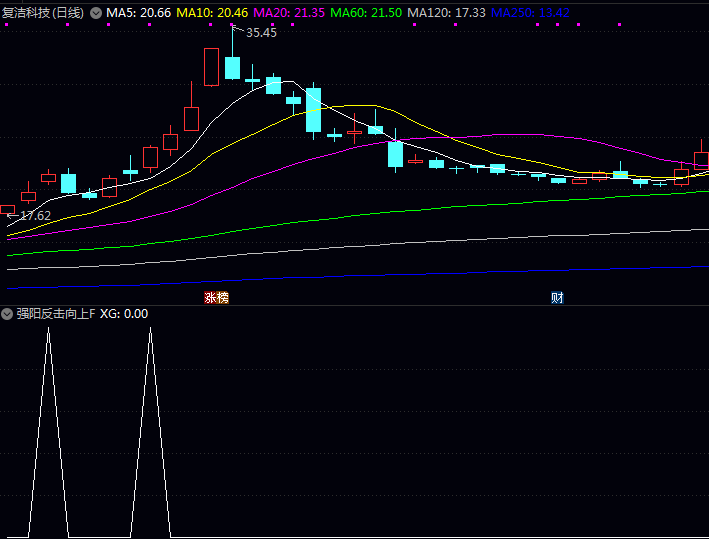Open the 财 financial report marker
The width and height of the screenshot is (709, 539).
click(x=557, y=298)
